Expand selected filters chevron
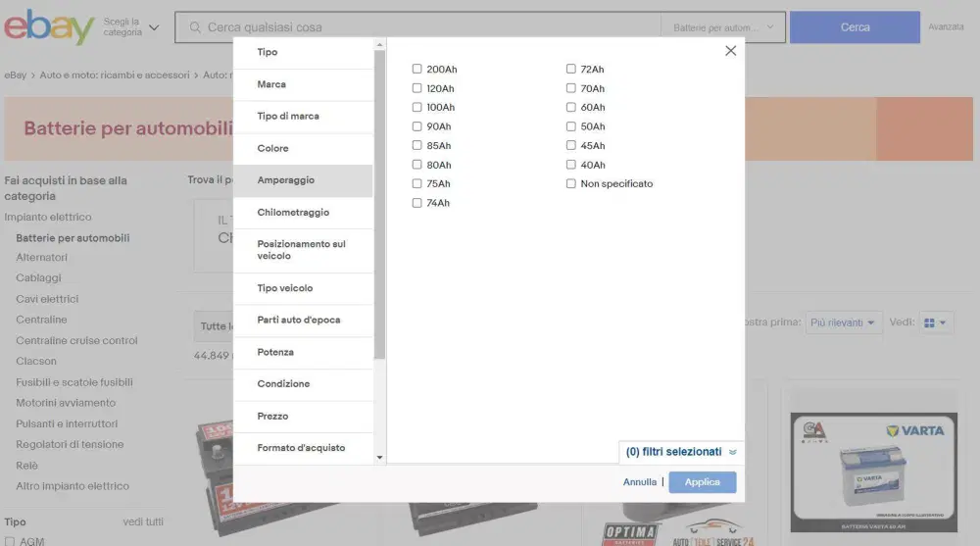Screen dimensions: 980x546 point(732,452)
